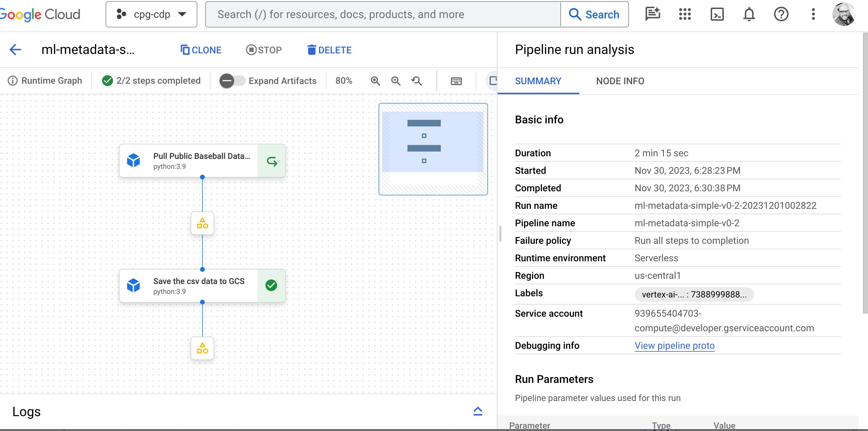Open the cpg-cdp project selector dropdown
Image resolution: width=868 pixels, height=431 pixels.
(x=151, y=15)
